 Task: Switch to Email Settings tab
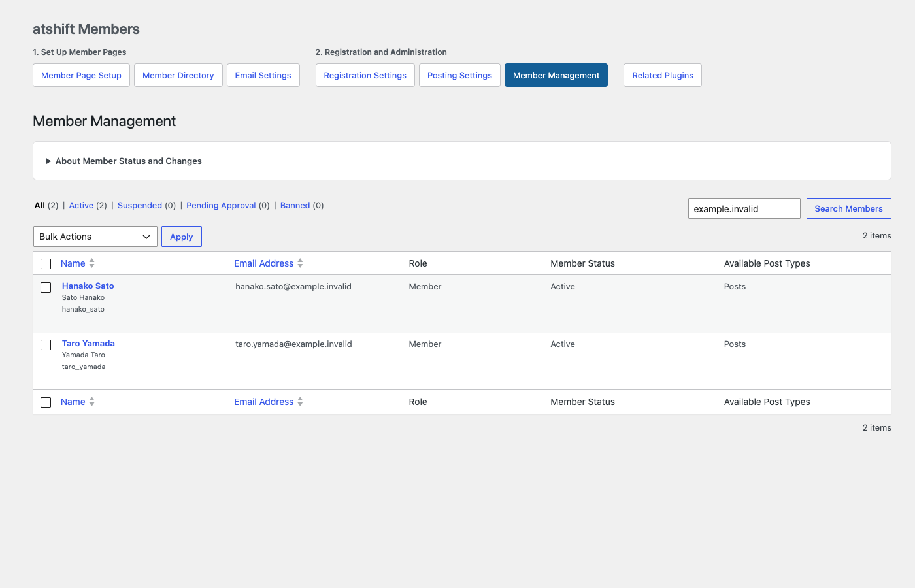[x=263, y=75]
